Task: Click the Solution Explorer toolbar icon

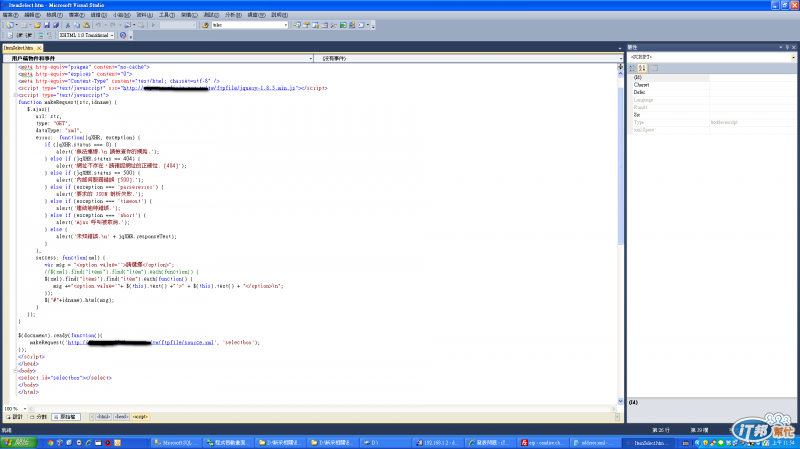Action: pyautogui.click(x=296, y=25)
